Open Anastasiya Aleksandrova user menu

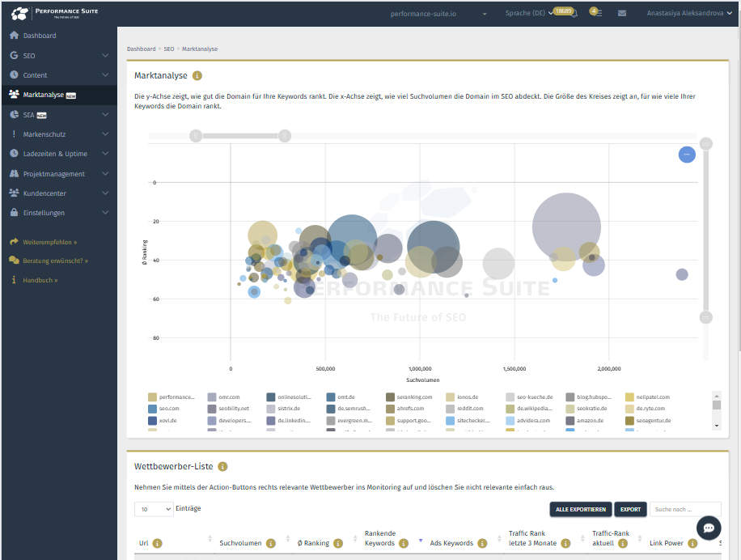tap(689, 13)
